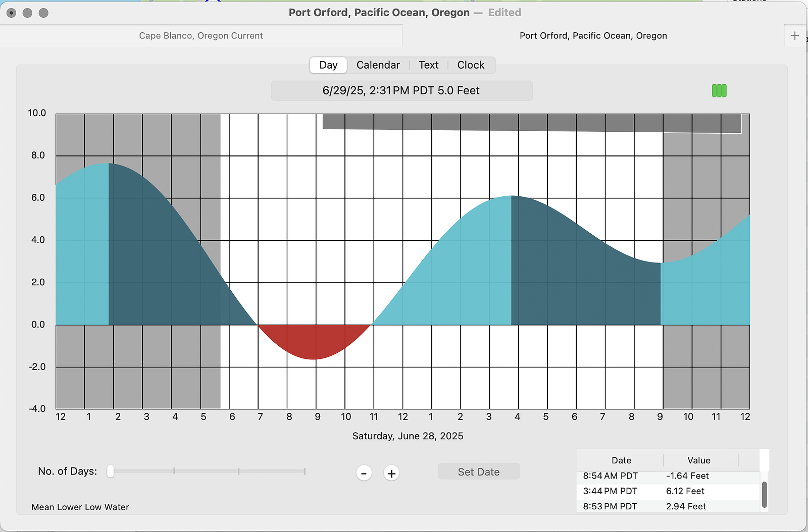Click the No. of Days slider handle
The image size is (808, 532).
110,471
